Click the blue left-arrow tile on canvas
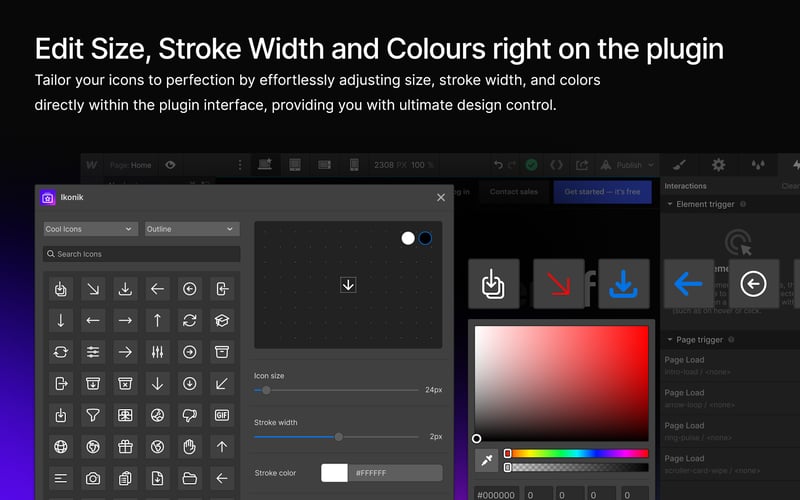 coord(689,284)
